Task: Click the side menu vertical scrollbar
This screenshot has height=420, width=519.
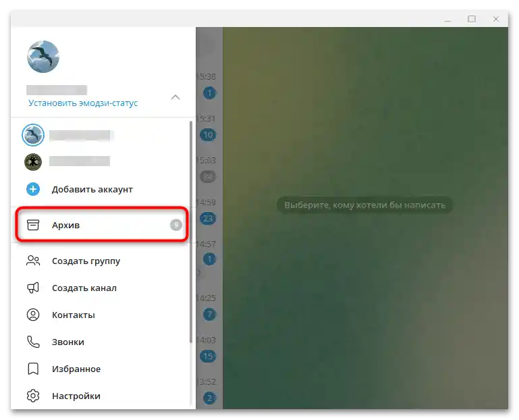Action: 191,232
